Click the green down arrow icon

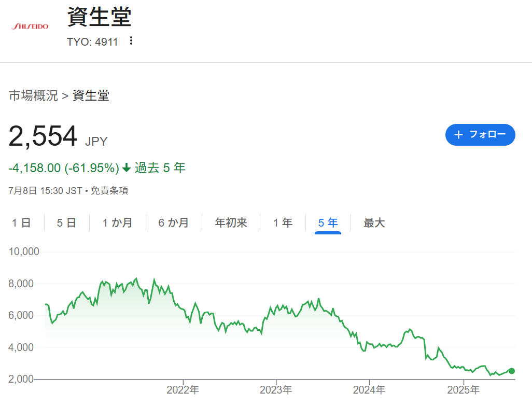(x=127, y=168)
